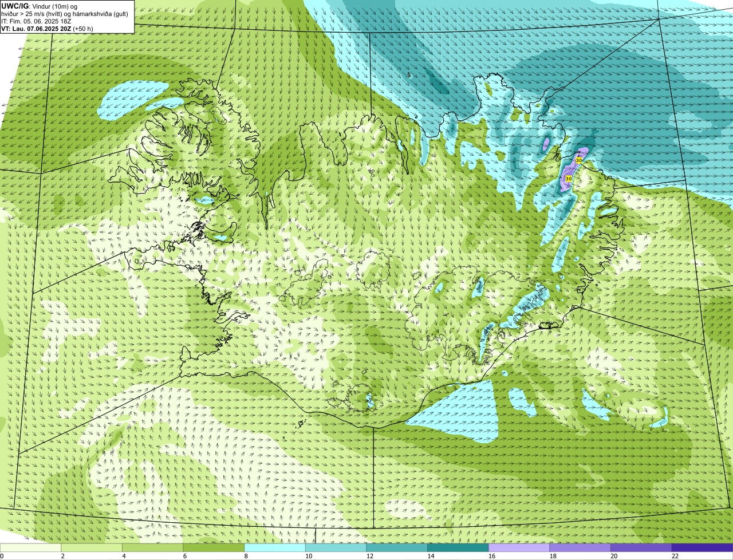Click the legend scale value 20
This screenshot has width=733, height=560.
click(614, 556)
